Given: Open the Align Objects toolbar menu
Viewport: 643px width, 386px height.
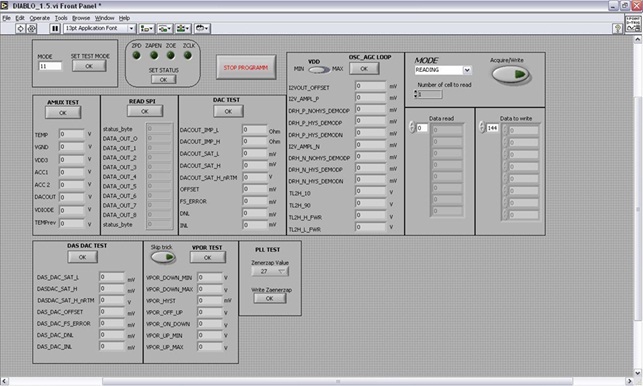Looking at the screenshot, I should tap(146, 28).
